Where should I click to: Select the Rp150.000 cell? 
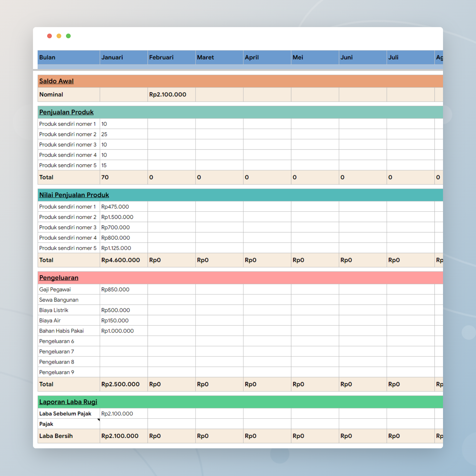[x=124, y=320]
